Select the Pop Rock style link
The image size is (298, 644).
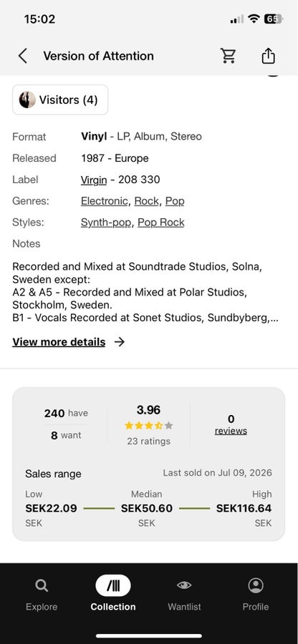(160, 223)
